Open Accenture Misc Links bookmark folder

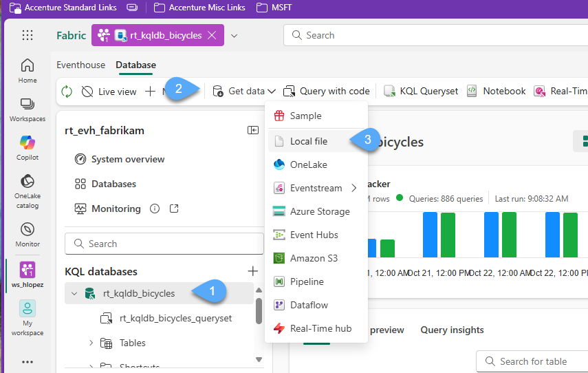click(x=199, y=8)
